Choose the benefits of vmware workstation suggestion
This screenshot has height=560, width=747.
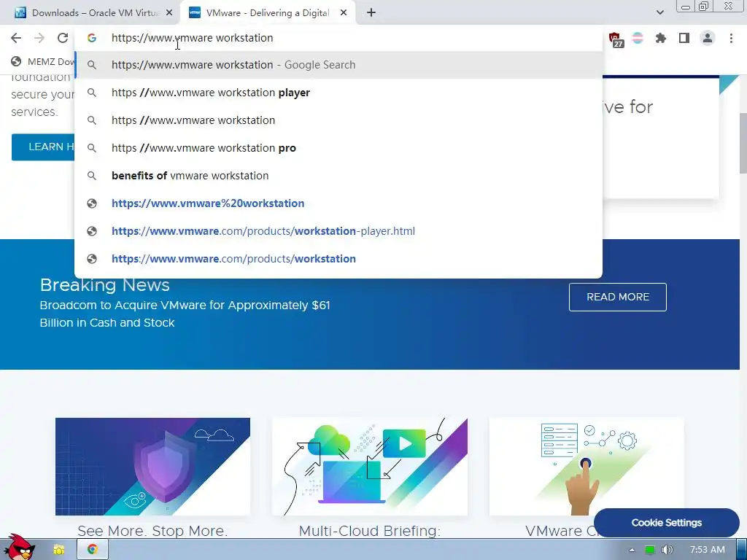[338, 175]
